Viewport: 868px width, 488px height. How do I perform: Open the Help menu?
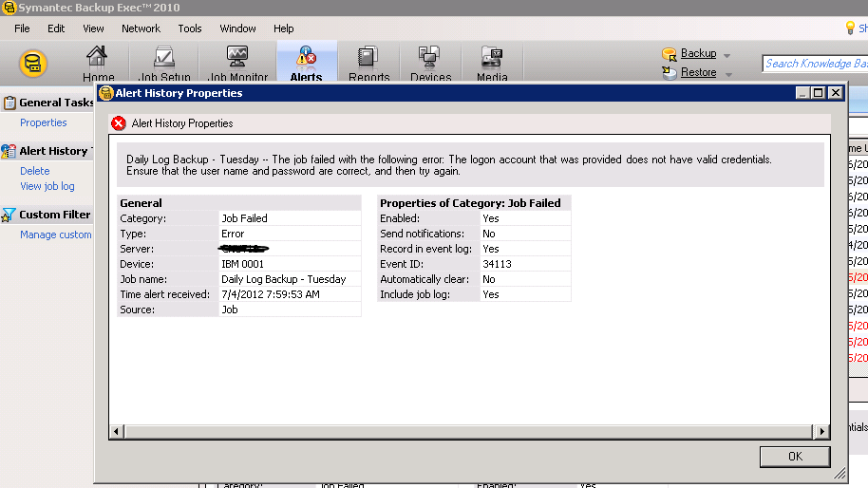(283, 28)
